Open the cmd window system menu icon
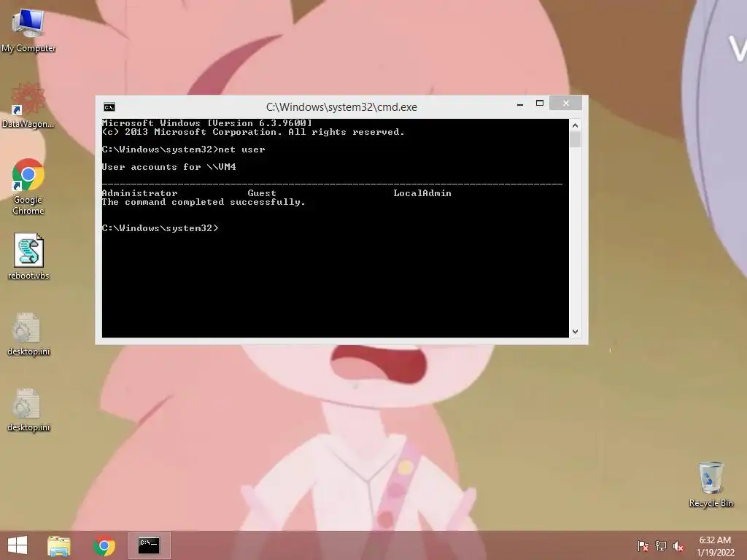The image size is (747, 560). 109,107
